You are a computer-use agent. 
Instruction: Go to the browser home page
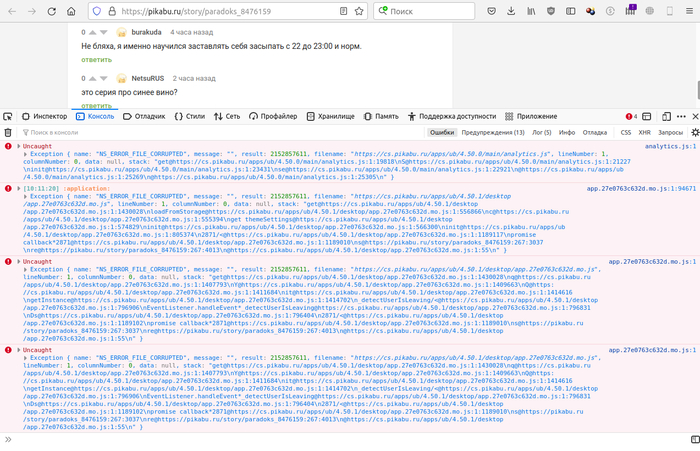[x=71, y=11]
